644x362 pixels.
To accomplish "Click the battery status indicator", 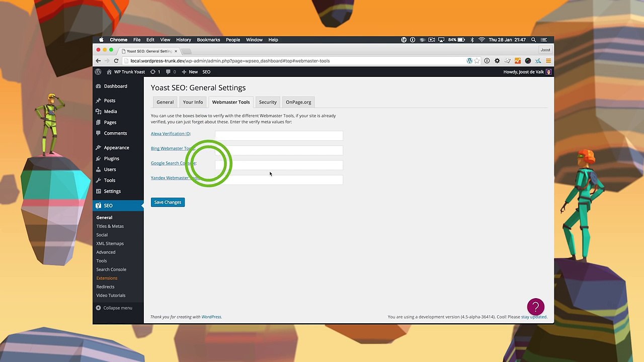I will 457,40.
